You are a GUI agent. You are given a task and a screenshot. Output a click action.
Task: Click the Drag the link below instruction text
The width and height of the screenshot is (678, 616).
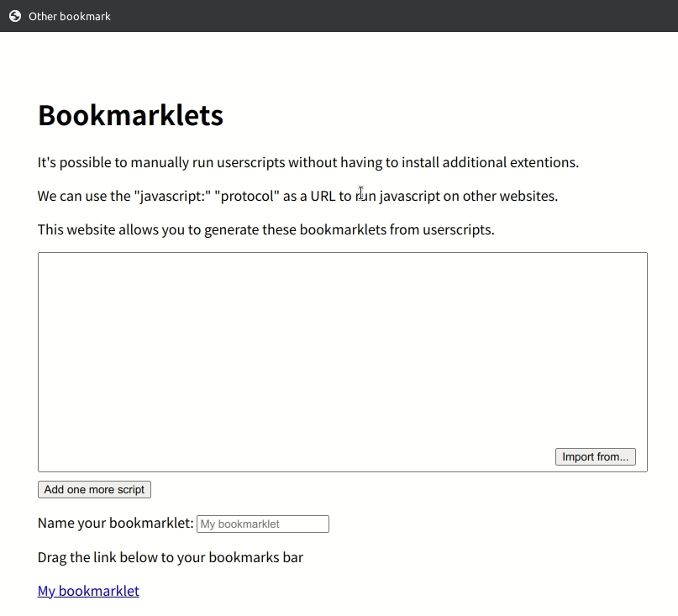[x=170, y=557]
